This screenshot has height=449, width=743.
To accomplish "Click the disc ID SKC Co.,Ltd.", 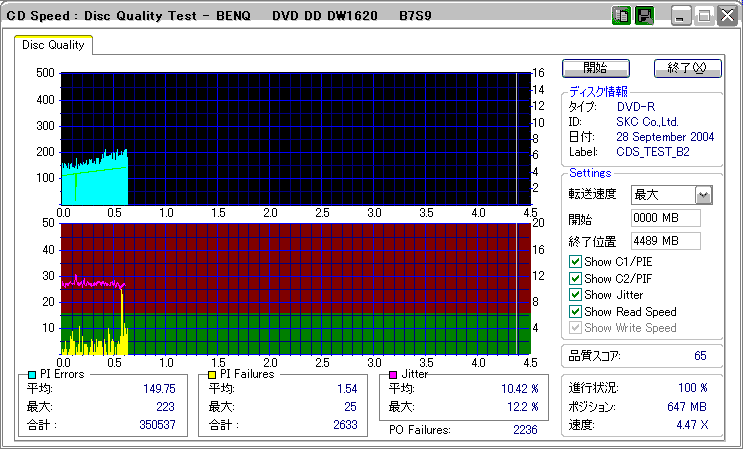I will (647, 122).
